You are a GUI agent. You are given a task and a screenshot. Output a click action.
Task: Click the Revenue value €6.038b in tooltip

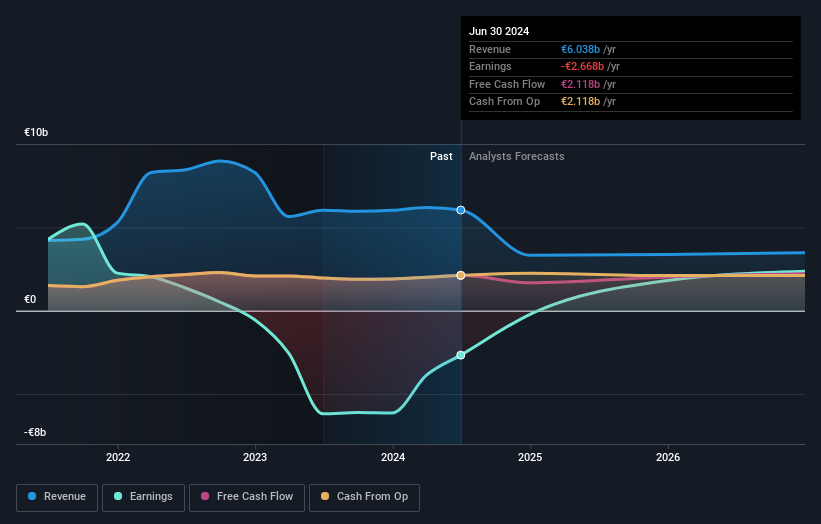(580, 49)
